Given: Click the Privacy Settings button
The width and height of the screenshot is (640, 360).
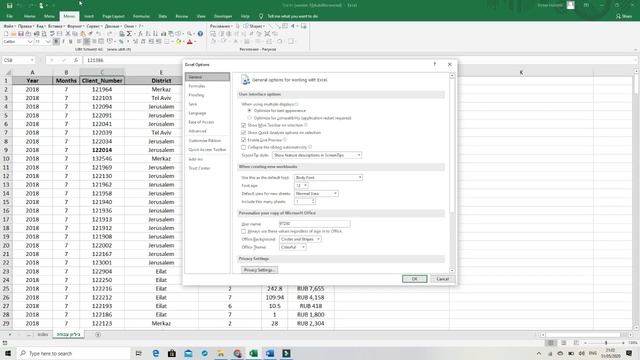Looking at the screenshot, I should tap(259, 270).
